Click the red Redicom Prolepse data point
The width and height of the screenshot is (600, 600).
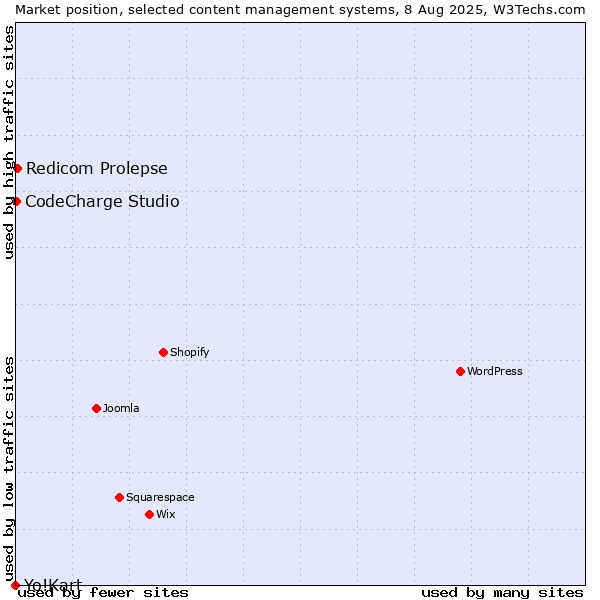(x=18, y=168)
